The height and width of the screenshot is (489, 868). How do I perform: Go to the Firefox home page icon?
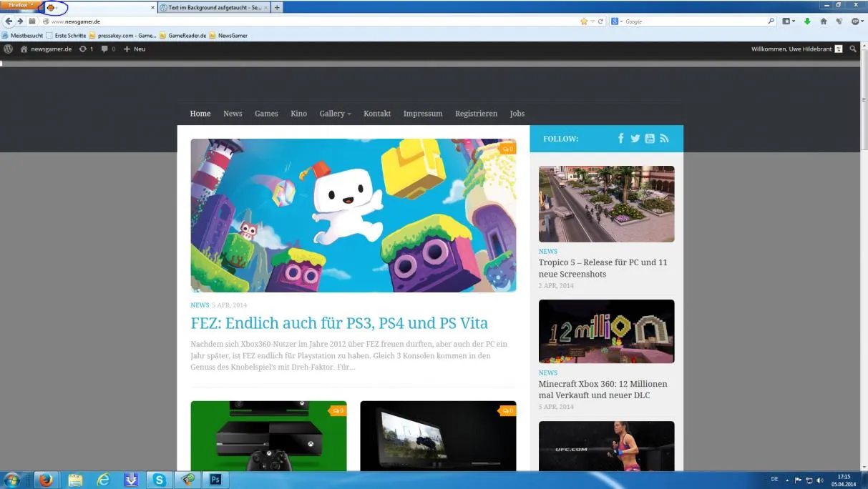click(x=823, y=21)
